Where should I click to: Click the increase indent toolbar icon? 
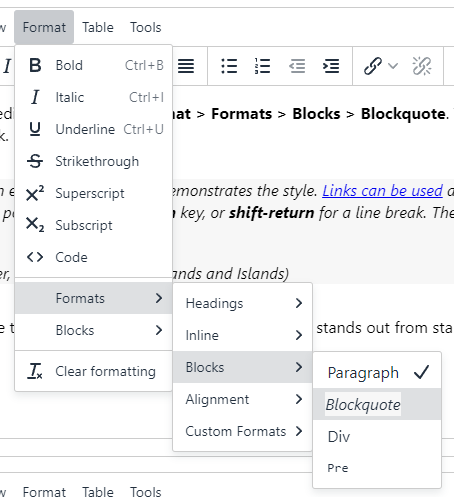point(331,66)
